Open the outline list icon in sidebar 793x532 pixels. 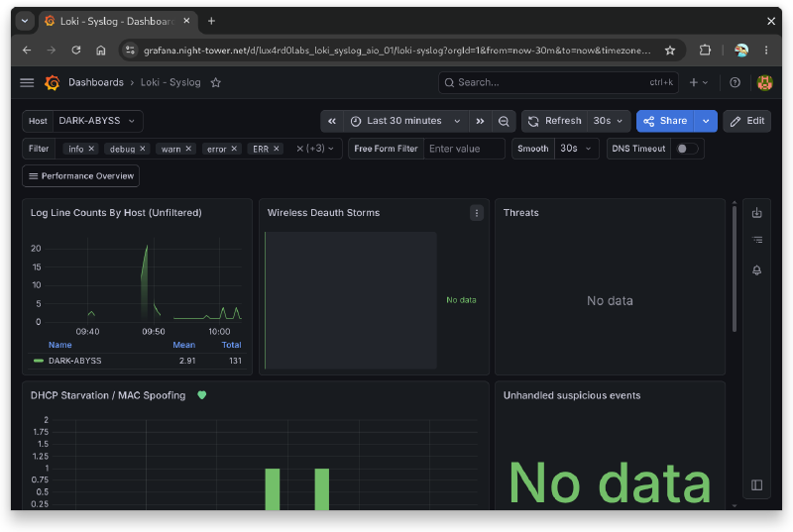[x=756, y=240]
